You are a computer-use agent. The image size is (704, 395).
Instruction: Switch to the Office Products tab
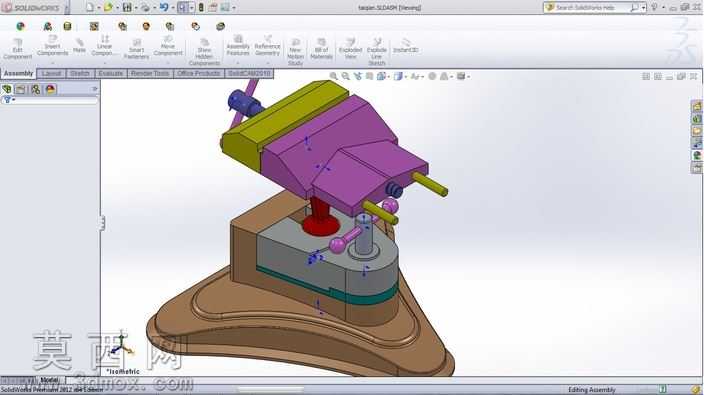(x=198, y=73)
